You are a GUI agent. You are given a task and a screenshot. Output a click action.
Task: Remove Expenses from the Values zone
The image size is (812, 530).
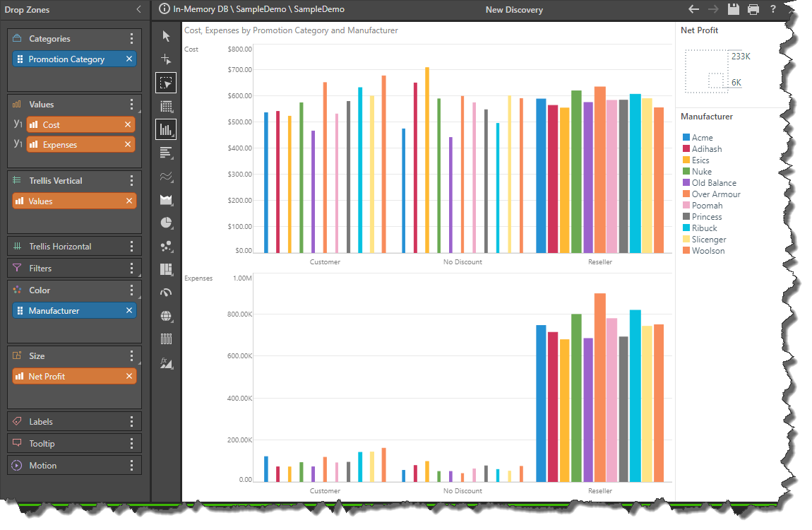[x=128, y=145]
